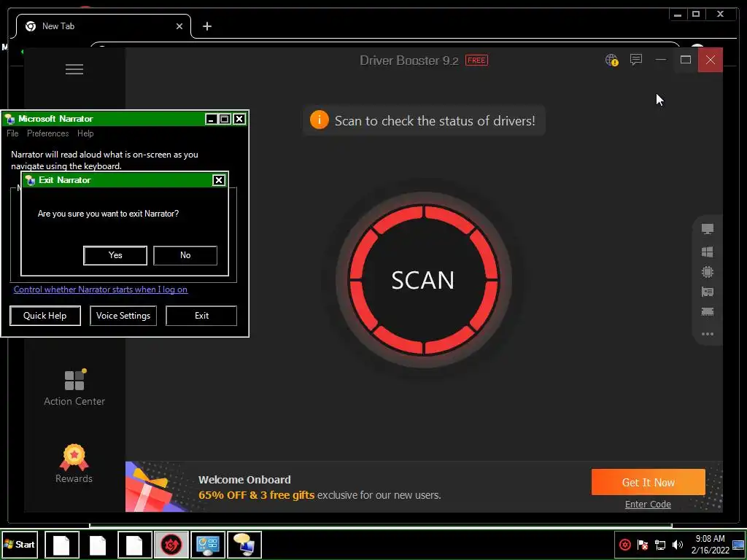This screenshot has width=747, height=560.
Task: Minimize the Driver Booster window
Action: (661, 60)
